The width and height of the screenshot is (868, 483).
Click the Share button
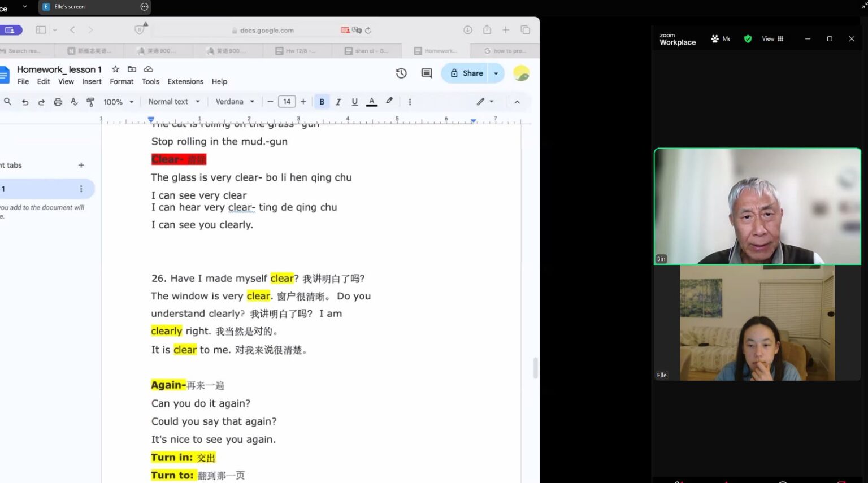[467, 73]
